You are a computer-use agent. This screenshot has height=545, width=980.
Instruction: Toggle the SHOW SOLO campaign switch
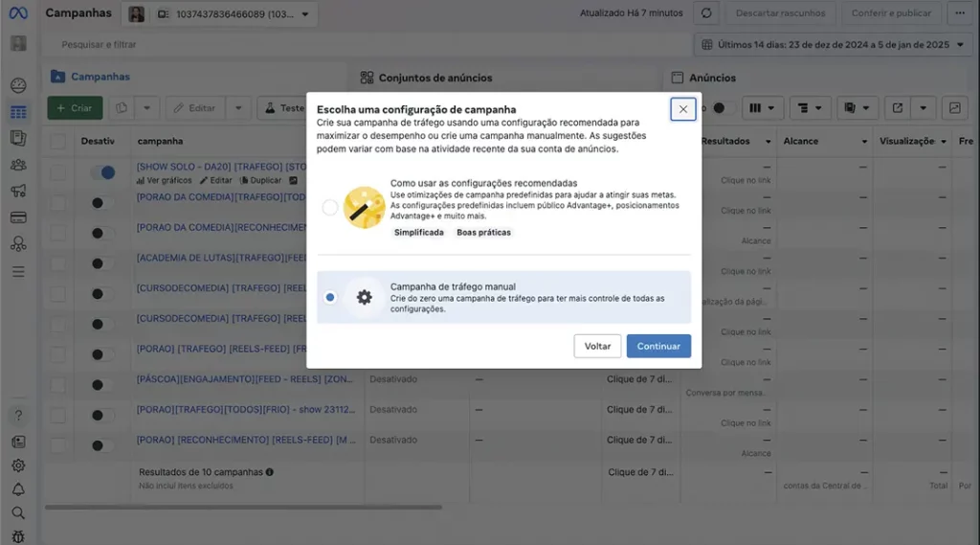click(102, 172)
